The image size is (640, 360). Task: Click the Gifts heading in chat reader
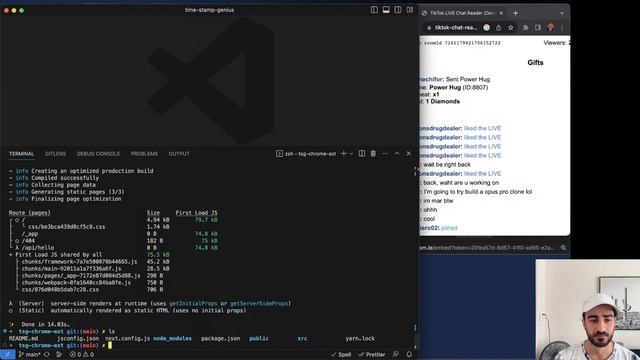point(535,62)
